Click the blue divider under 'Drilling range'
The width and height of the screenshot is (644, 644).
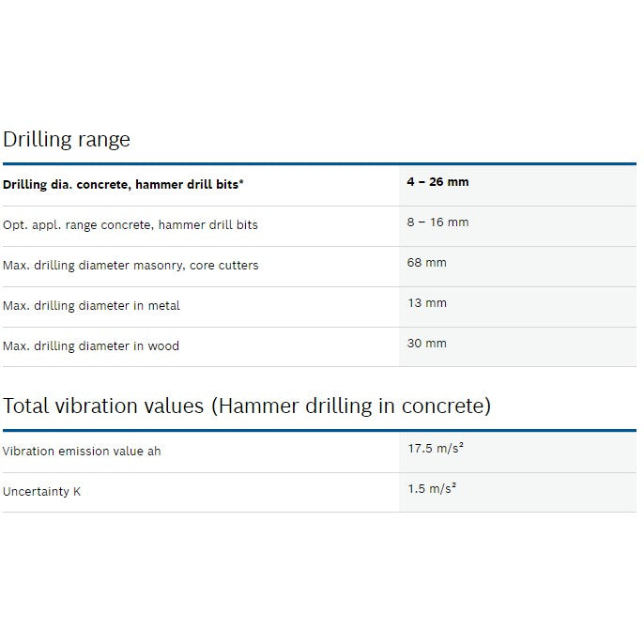point(319,164)
